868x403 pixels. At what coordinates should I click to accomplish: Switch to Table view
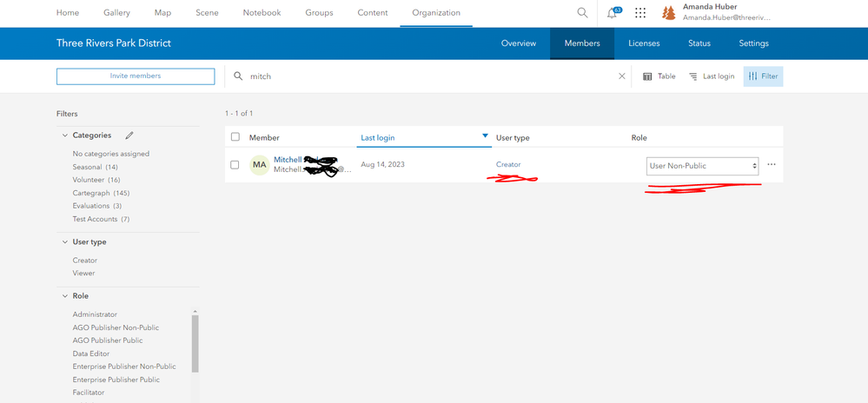tap(659, 76)
